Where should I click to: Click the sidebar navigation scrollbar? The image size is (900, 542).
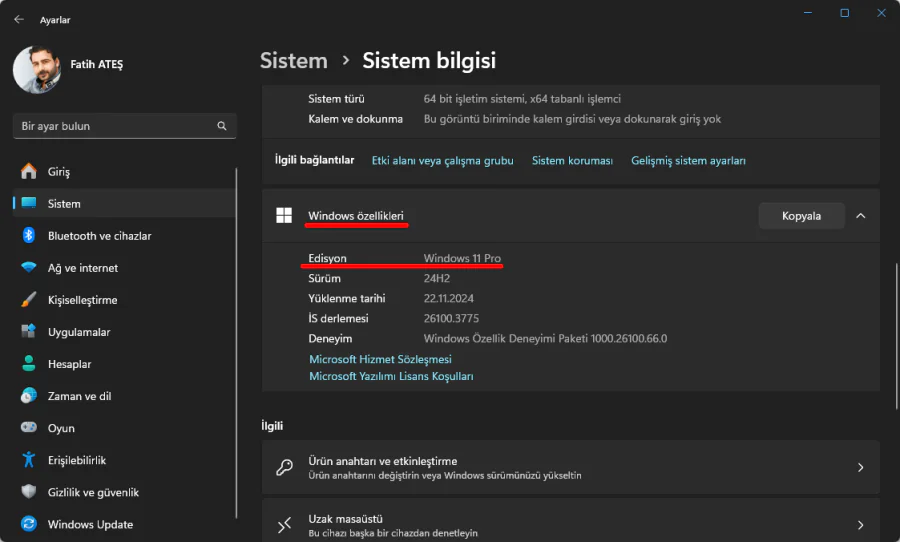pyautogui.click(x=236, y=343)
